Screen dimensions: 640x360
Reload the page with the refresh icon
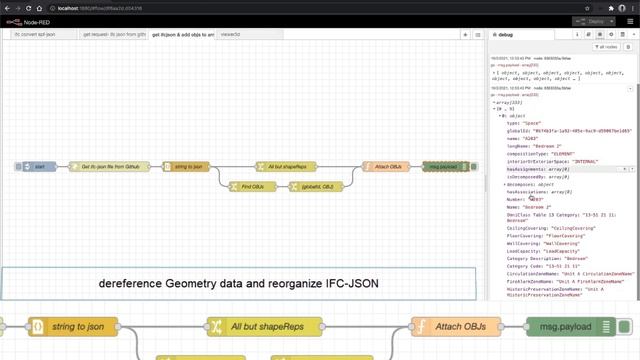(28, 8)
